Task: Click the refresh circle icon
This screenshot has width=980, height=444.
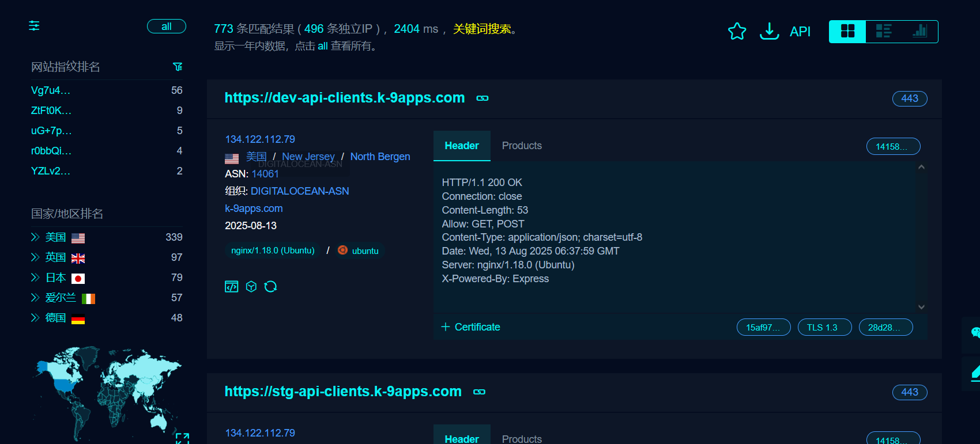Action: pos(270,287)
